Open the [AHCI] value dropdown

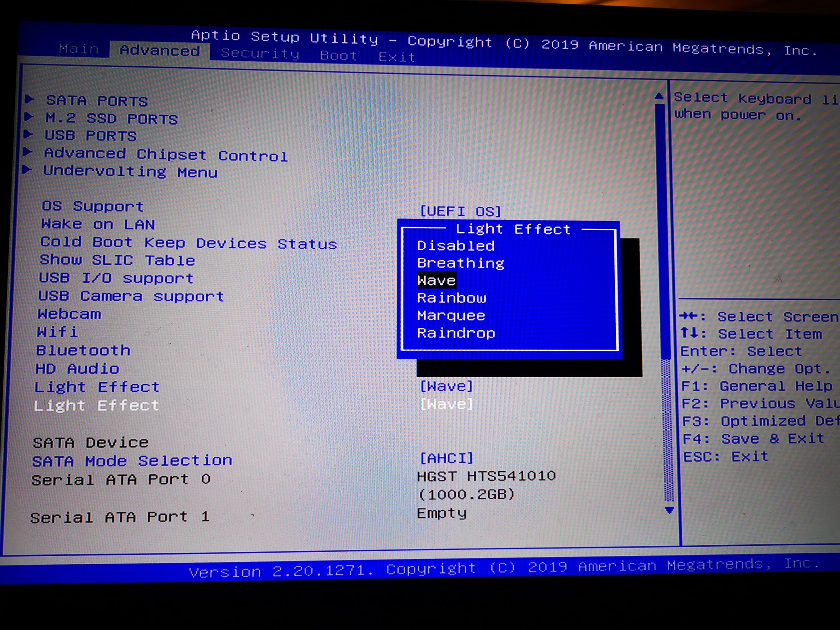click(446, 458)
